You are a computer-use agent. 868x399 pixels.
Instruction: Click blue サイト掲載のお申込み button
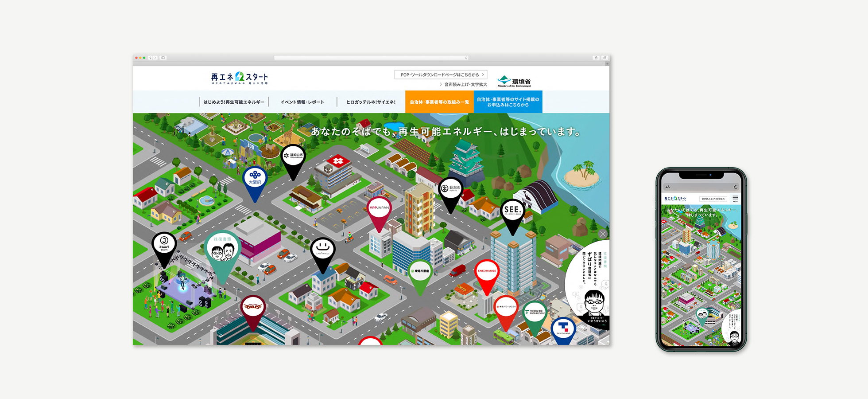508,102
